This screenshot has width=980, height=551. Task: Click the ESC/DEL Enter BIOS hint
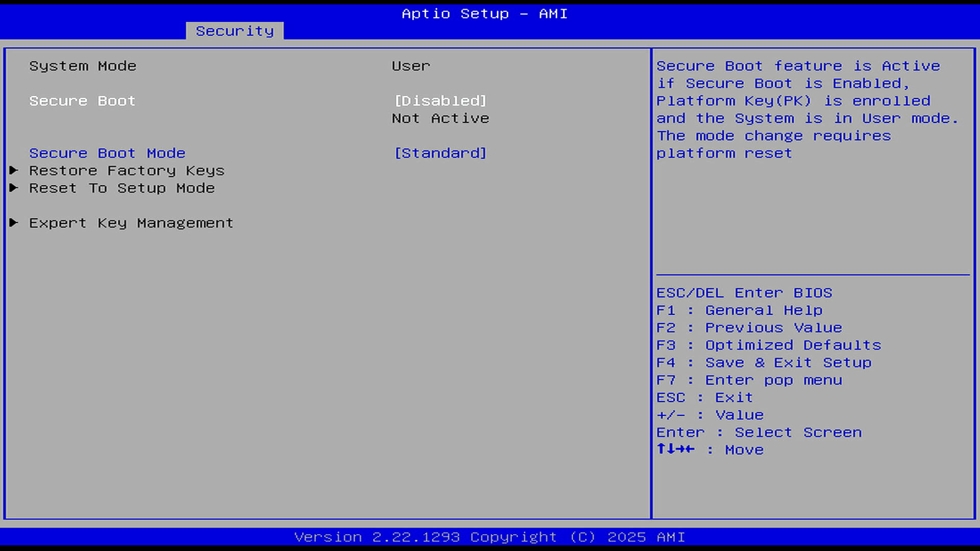pyautogui.click(x=744, y=293)
